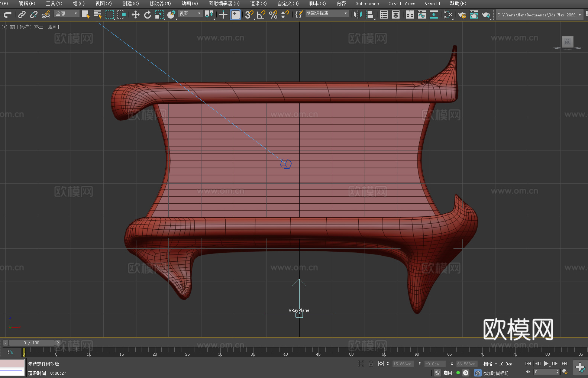Click the Mirror tool icon
This screenshot has width=588, height=378.
(358, 14)
